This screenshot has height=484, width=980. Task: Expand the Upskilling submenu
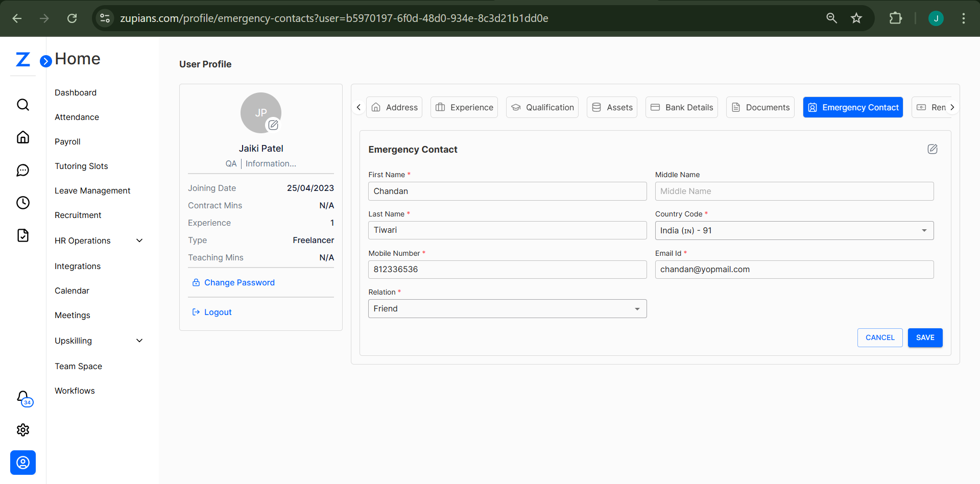click(x=139, y=341)
